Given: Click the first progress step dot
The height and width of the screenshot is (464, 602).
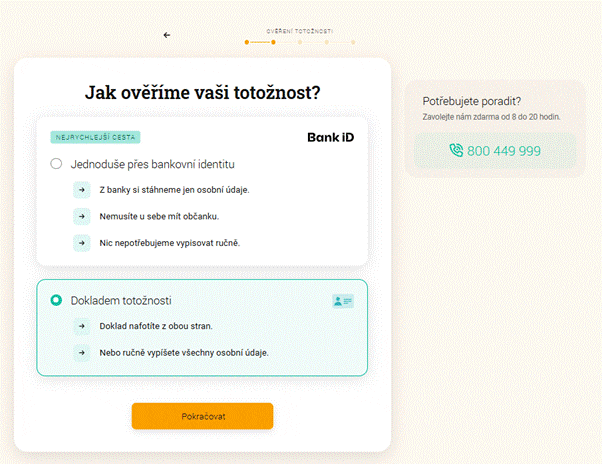Looking at the screenshot, I should (x=246, y=42).
